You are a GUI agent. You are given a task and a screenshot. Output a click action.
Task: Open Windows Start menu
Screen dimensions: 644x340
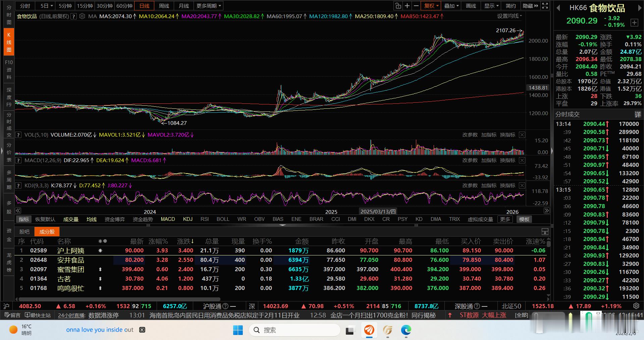(238, 330)
